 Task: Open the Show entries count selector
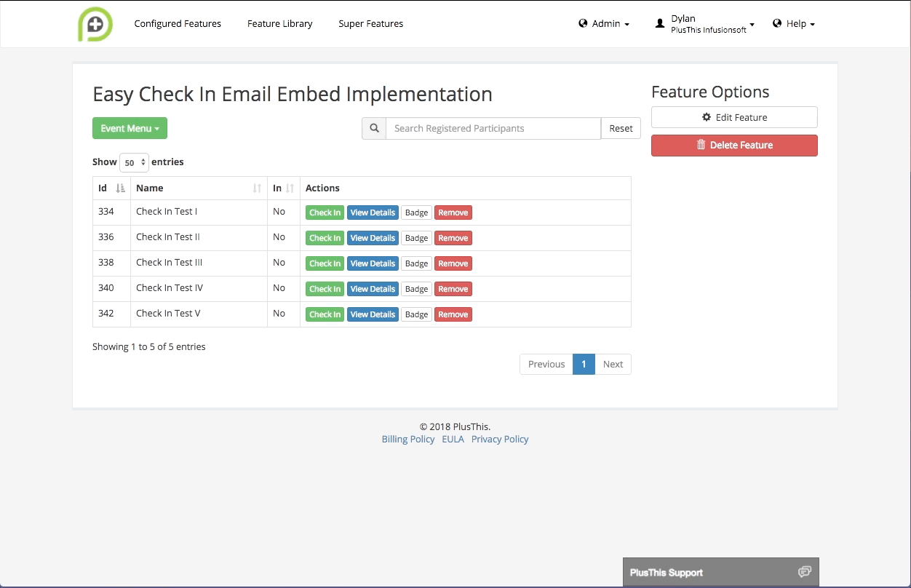click(x=134, y=162)
